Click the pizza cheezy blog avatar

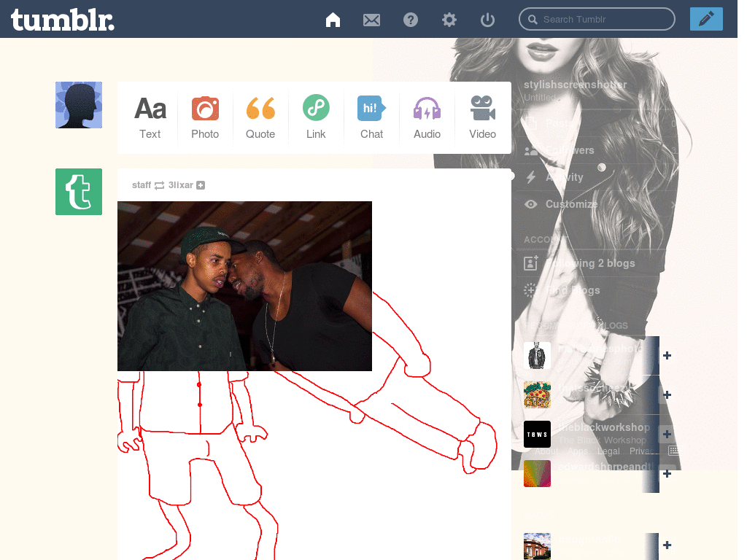pyautogui.click(x=537, y=394)
